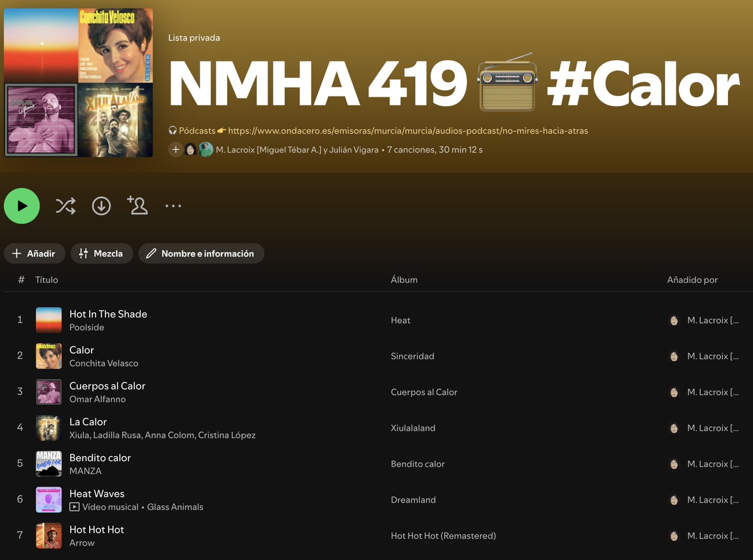Edit playlist via Nombre e información
Screen dimensions: 753x560
(201, 253)
